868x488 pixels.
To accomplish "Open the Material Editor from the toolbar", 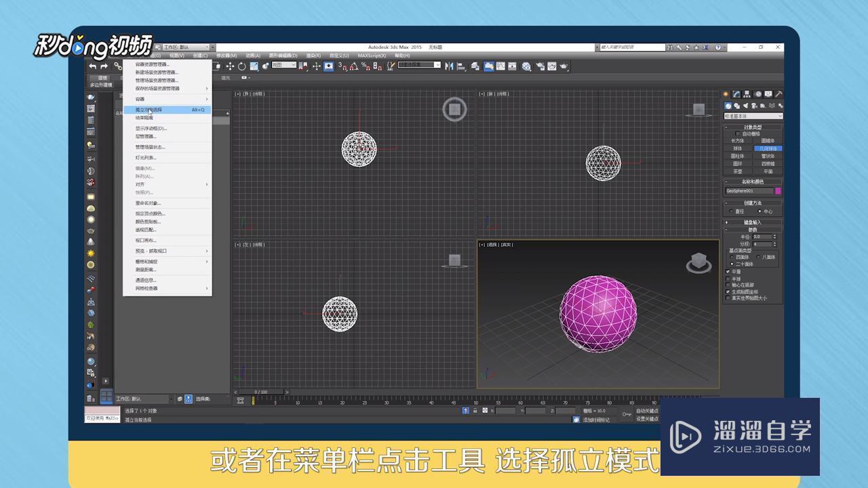I will click(526, 66).
